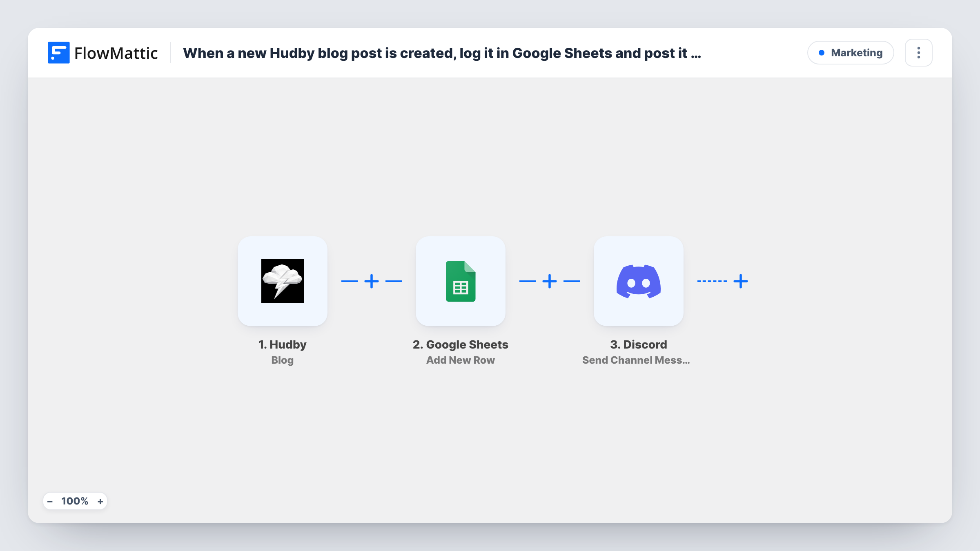Click the workflow title text

click(x=442, y=53)
